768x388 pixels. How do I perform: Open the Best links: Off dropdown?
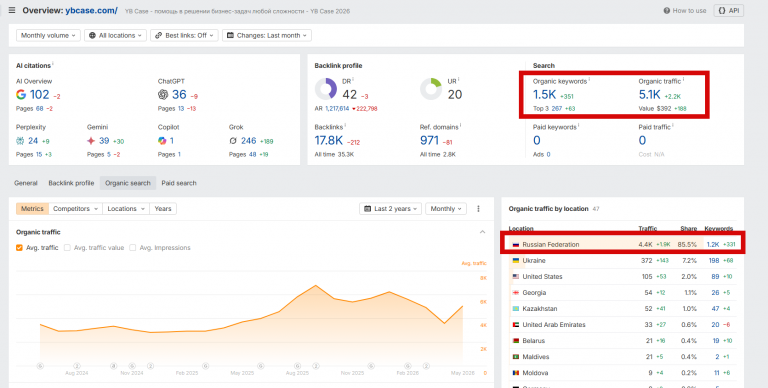184,35
